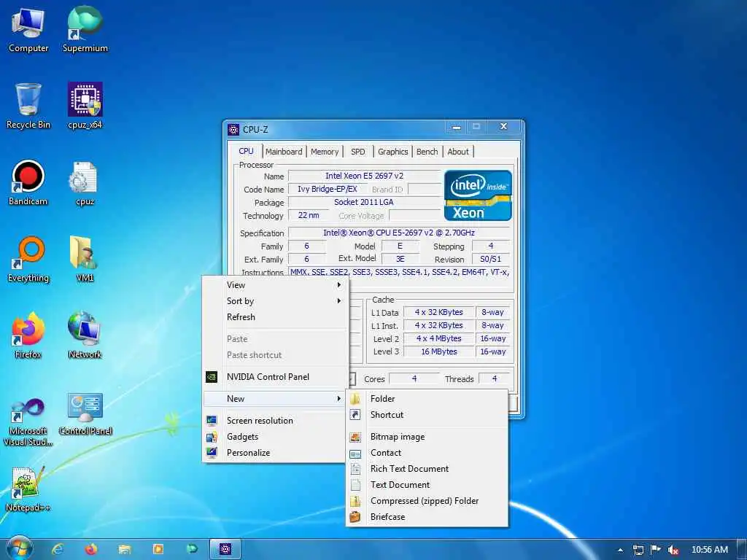Open Gadgets from the context menu
Screen dimensions: 747x560
(275, 437)
